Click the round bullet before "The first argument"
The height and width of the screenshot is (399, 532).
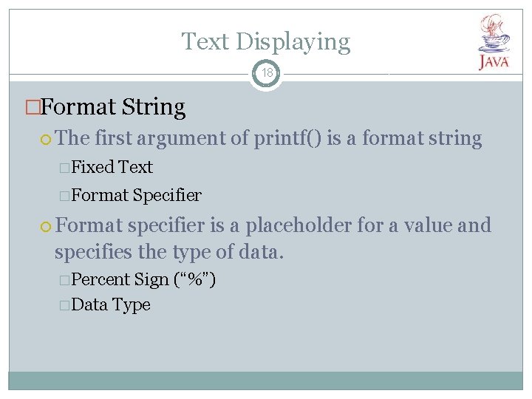point(48,139)
